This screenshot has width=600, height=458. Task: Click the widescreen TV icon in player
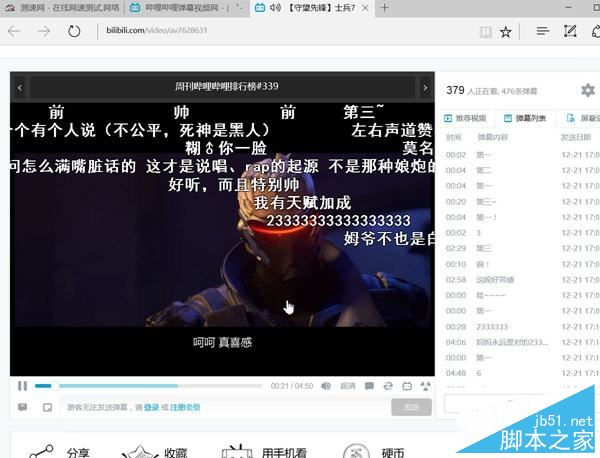407,386
